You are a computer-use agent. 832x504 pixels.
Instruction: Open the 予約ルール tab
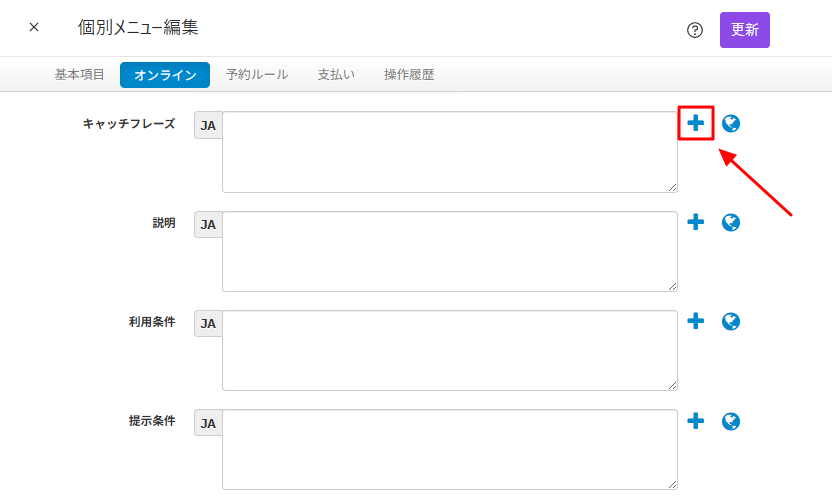click(257, 75)
